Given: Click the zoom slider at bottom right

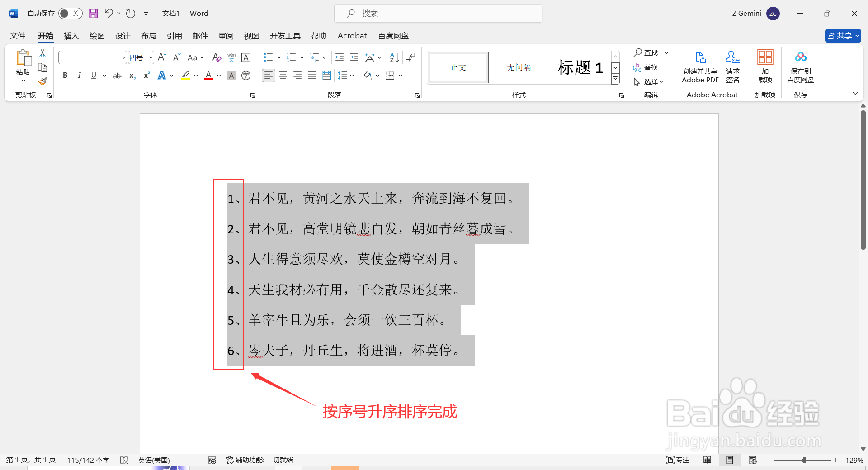Looking at the screenshot, I should coord(805,460).
